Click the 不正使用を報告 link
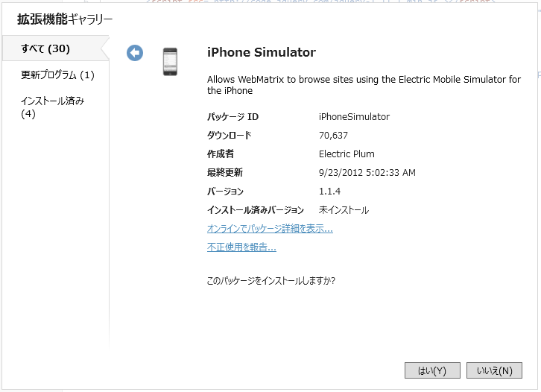Screen dimensions: 541x392 click(241, 247)
